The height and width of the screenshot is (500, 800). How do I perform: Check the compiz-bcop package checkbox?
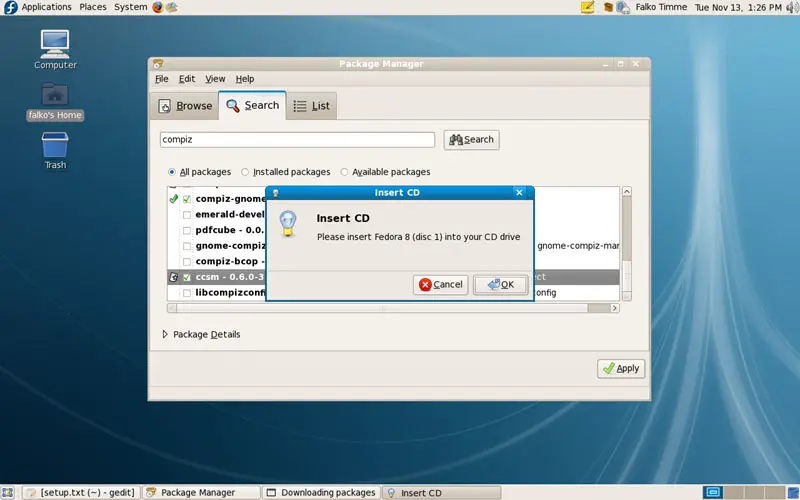[x=187, y=262]
